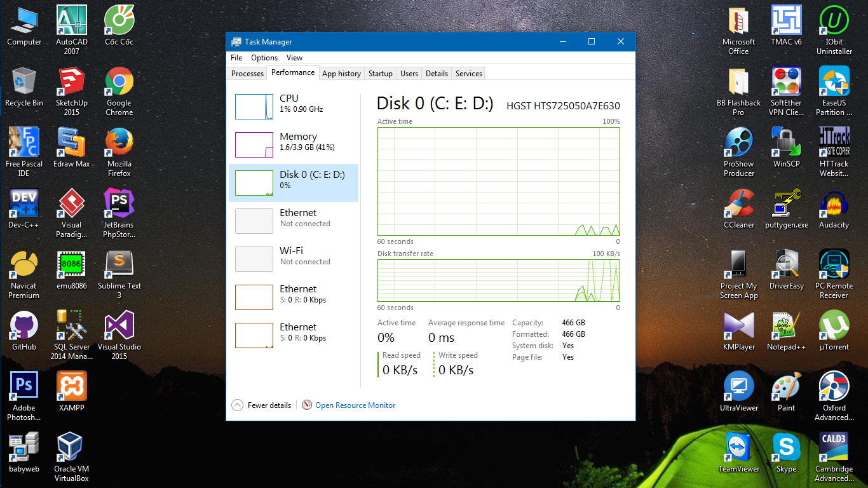This screenshot has width=868, height=488.
Task: Select the CPU performance entry
Action: 294,107
